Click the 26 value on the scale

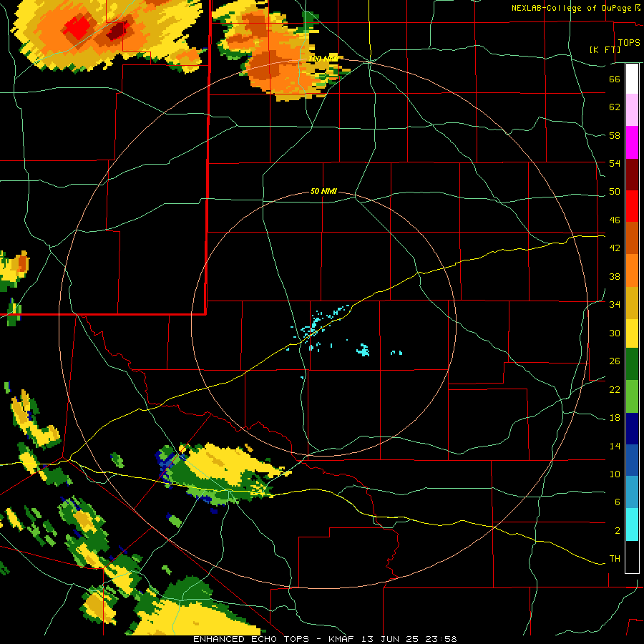[615, 361]
